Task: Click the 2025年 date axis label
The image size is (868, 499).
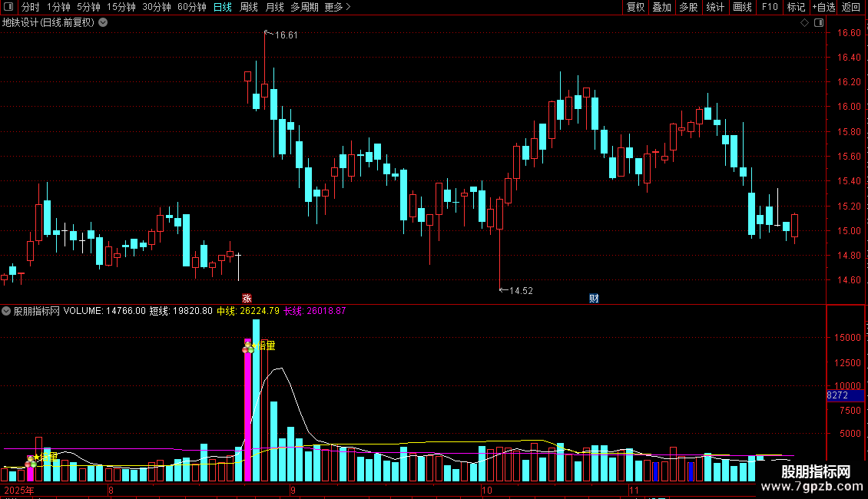Action: (x=19, y=490)
